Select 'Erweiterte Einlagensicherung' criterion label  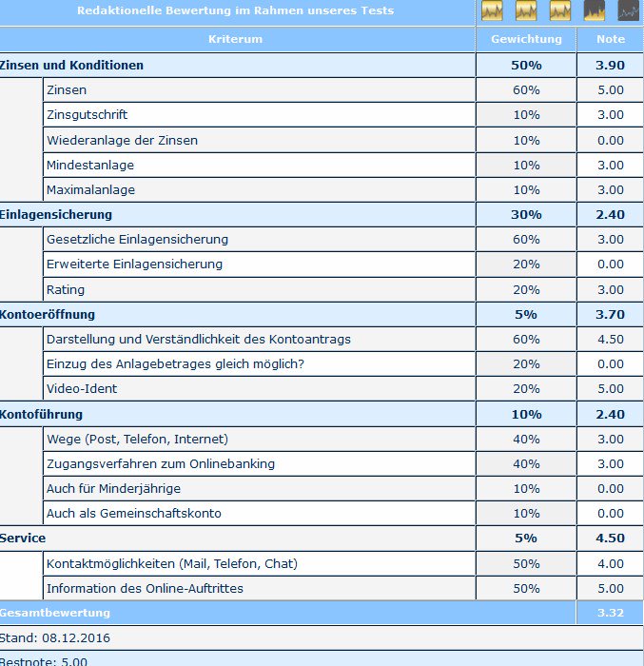(134, 264)
